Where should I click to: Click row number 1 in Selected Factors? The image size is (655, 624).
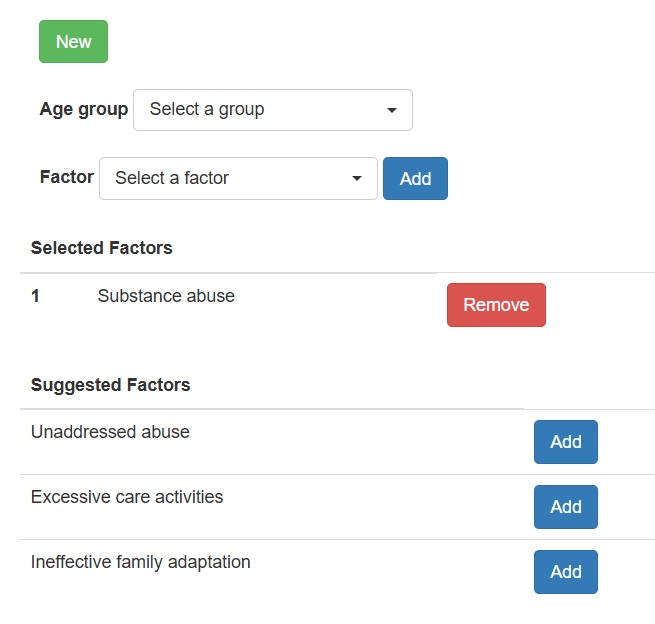tap(35, 296)
